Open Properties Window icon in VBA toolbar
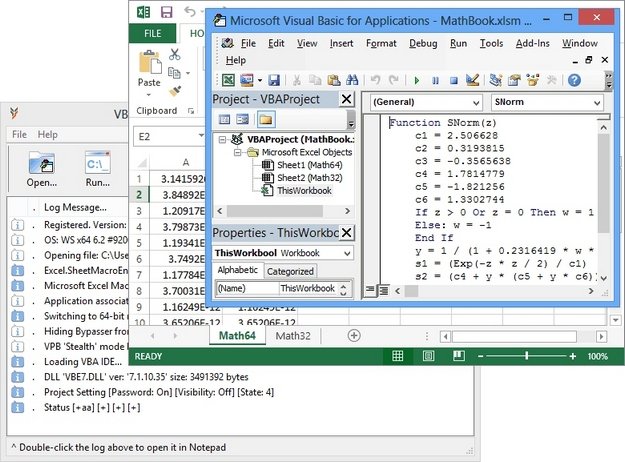625x462 pixels. tap(514, 80)
